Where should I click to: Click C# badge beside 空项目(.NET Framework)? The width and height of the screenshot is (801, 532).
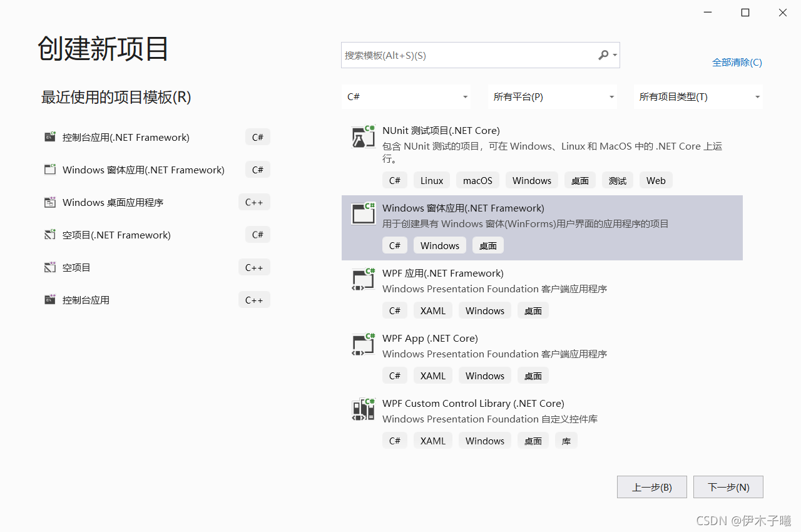point(258,235)
